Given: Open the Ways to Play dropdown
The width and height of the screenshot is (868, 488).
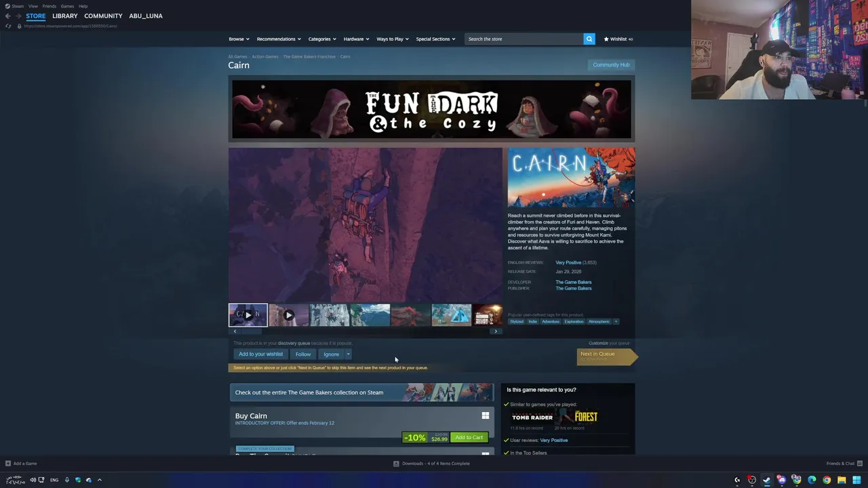Looking at the screenshot, I should pos(393,39).
